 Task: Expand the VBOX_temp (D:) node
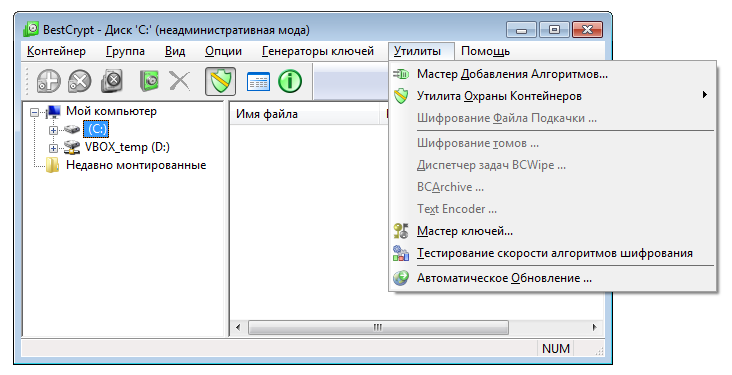(53, 149)
